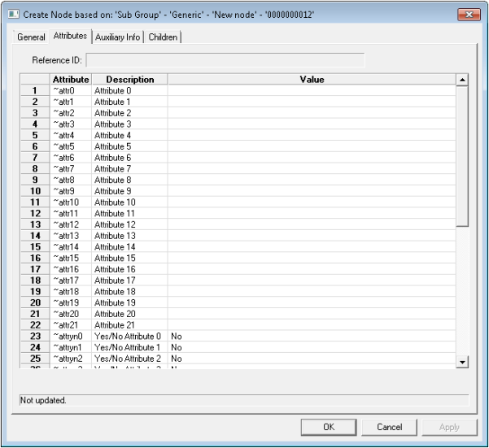Viewport: 489px width, 448px height.
Task: Click the value cell for Attribute 5
Action: pos(312,146)
